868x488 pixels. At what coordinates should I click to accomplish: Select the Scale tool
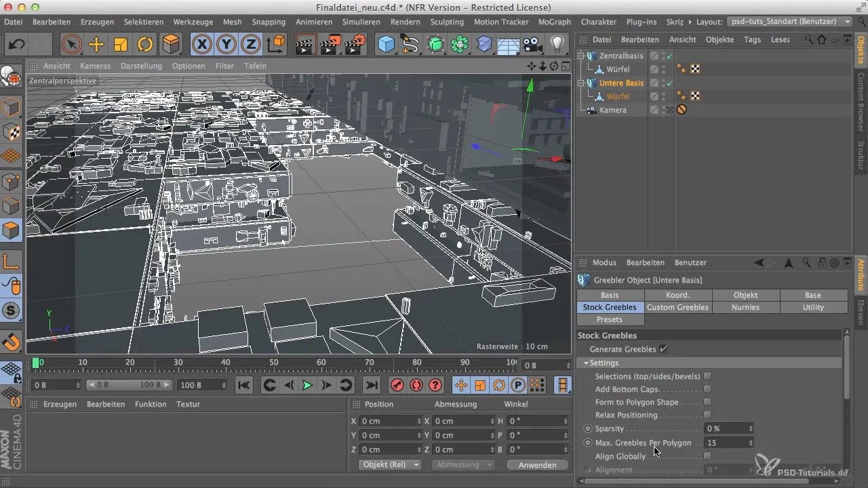(x=121, y=45)
